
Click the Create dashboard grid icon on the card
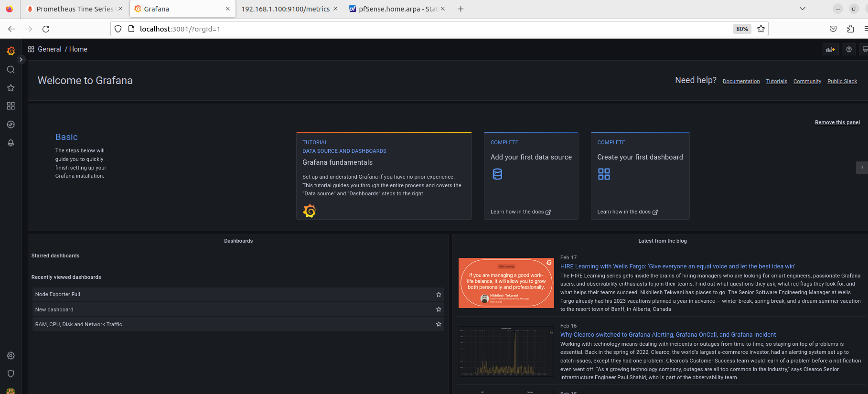coord(604,174)
